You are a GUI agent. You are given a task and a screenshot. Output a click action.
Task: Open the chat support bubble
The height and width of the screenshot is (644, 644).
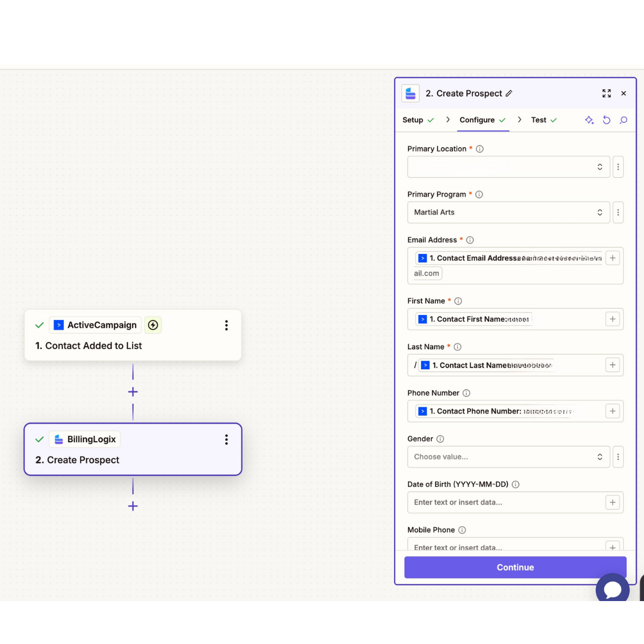pyautogui.click(x=612, y=589)
